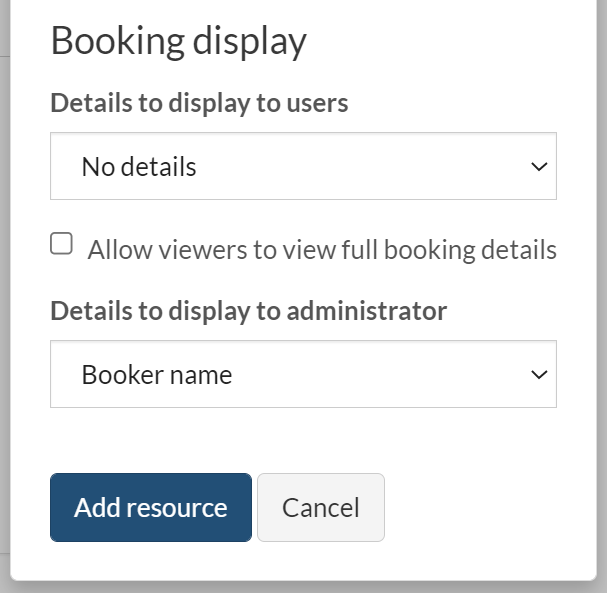Change the user display setting from 'No details'
Image resolution: width=607 pixels, height=593 pixels.
point(302,166)
